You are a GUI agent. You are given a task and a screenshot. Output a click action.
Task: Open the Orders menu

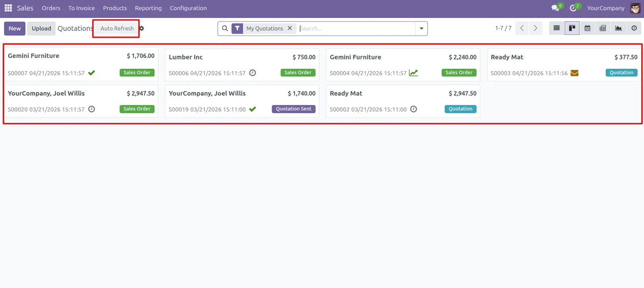pyautogui.click(x=51, y=8)
